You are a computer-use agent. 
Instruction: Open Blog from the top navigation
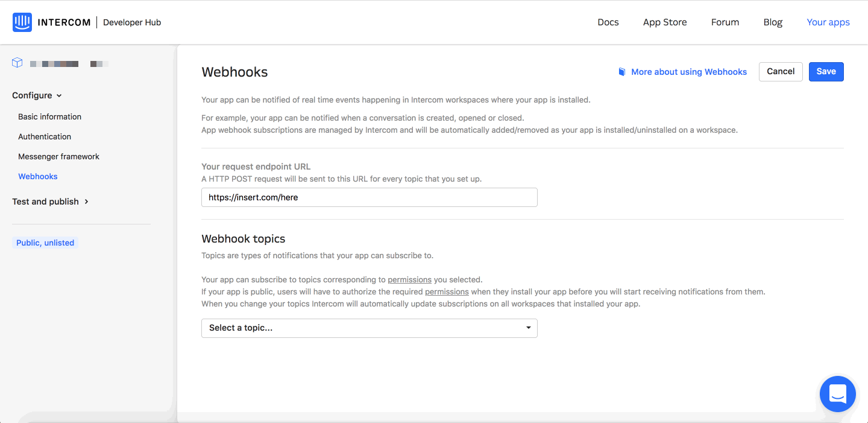pyautogui.click(x=773, y=22)
